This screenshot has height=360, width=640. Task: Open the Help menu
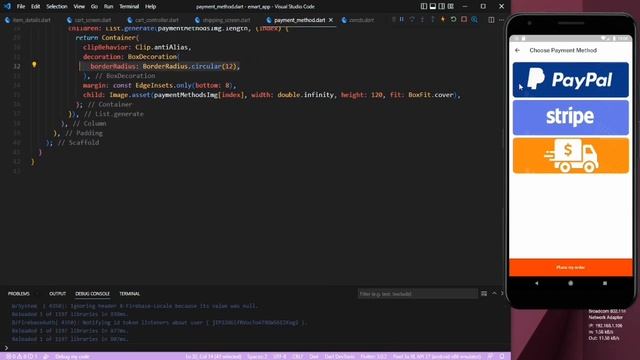pos(151,7)
